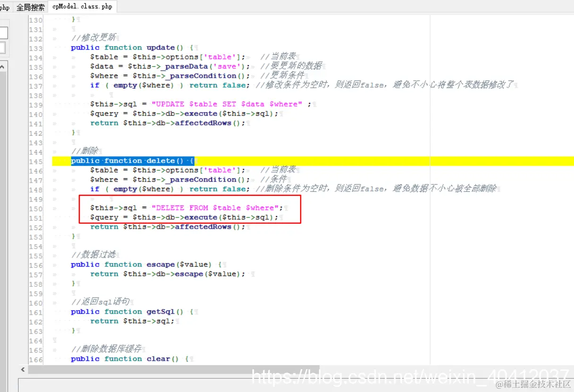Switch to the cpModel.class.php tab
Screen dimensions: 574x392
coord(82,7)
